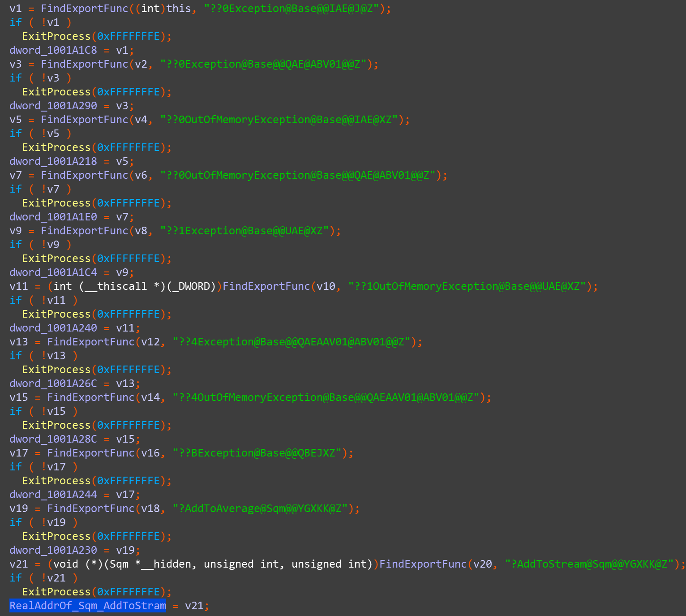Image resolution: width=686 pixels, height=616 pixels.
Task: Click on dword_1001A240 identifier
Action: point(53,328)
